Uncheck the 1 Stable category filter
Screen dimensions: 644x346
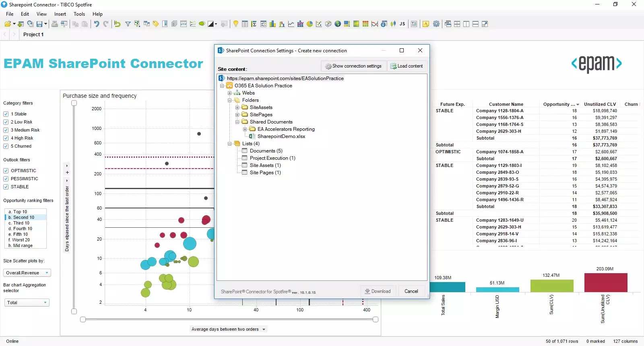tap(6, 114)
